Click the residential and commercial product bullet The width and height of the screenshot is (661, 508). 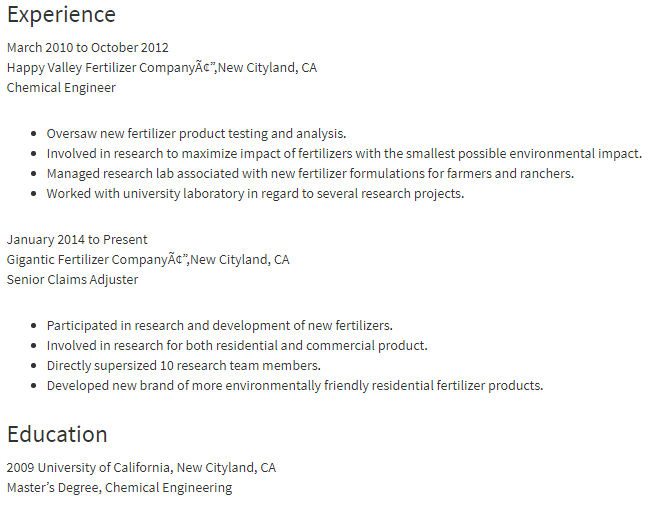click(x=237, y=346)
